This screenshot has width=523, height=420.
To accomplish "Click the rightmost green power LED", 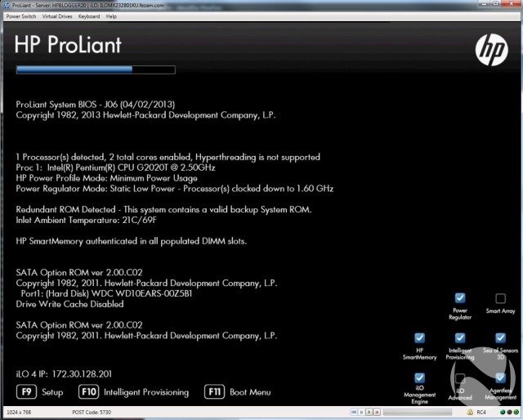I will click(x=516, y=413).
